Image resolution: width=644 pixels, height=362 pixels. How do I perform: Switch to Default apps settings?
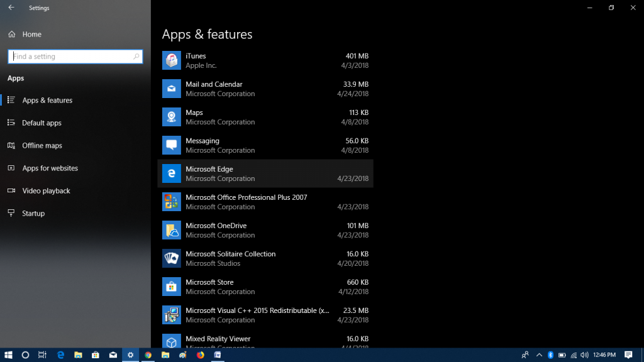tap(40, 123)
